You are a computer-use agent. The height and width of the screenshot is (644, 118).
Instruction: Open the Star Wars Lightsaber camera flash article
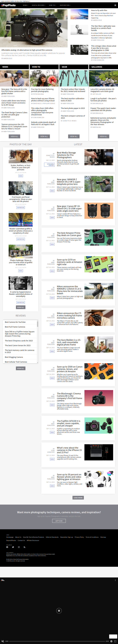pos(103,28)
